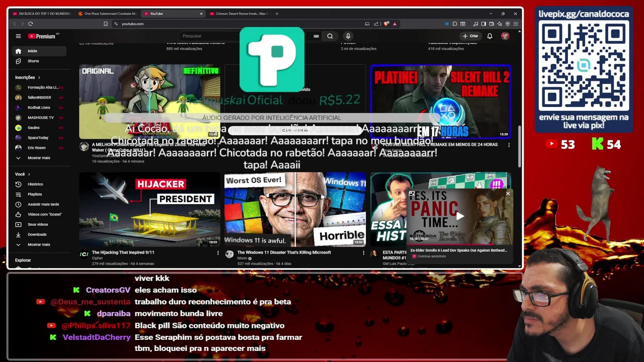
Task: Expand Mostrar mais under Você
Action: (39, 244)
